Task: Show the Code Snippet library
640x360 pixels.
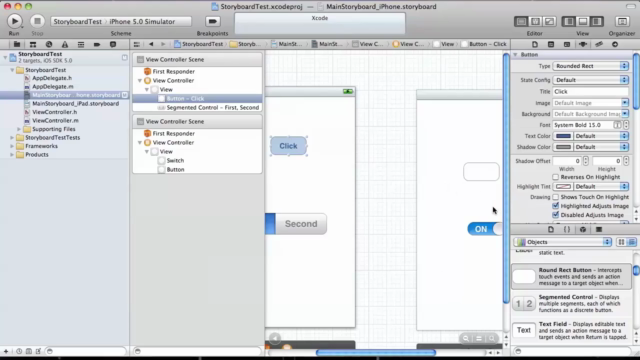Action: click(x=567, y=229)
